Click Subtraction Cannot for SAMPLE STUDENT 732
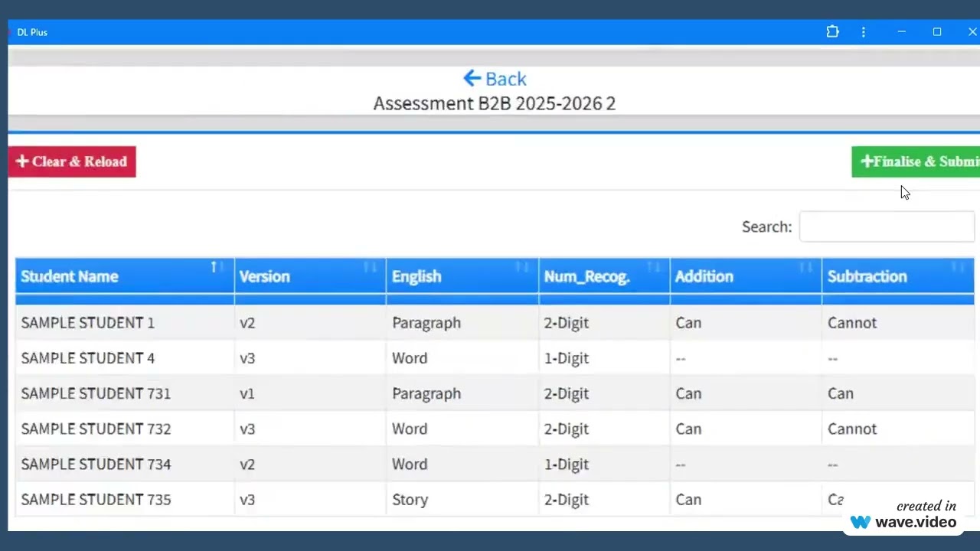The image size is (980, 551). [x=852, y=429]
